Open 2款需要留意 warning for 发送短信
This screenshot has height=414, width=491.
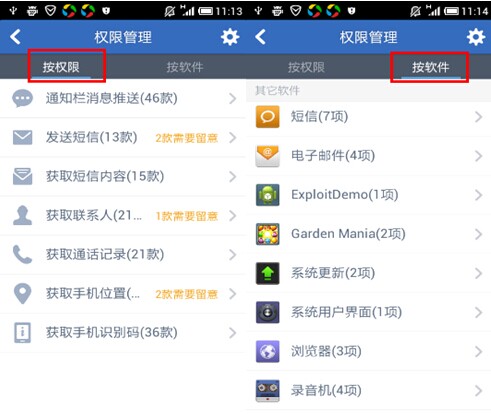click(187, 138)
